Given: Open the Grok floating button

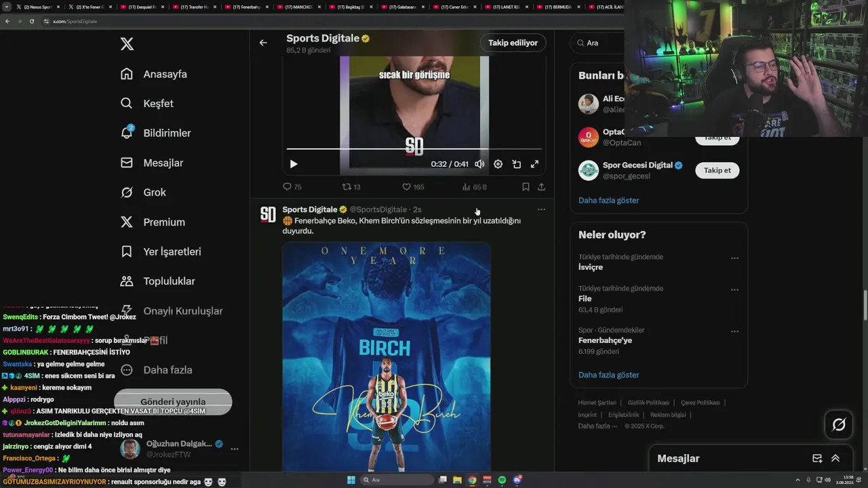Looking at the screenshot, I should coord(839,425).
